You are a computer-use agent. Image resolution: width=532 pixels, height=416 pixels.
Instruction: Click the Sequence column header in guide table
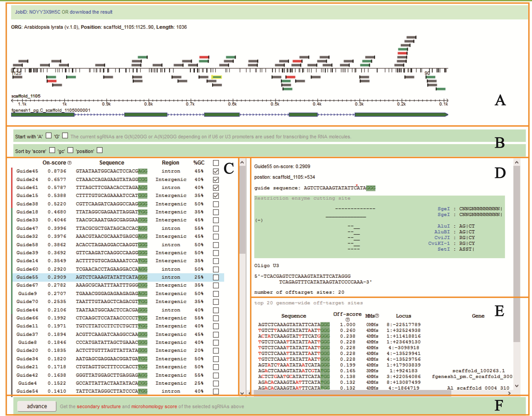tap(112, 163)
